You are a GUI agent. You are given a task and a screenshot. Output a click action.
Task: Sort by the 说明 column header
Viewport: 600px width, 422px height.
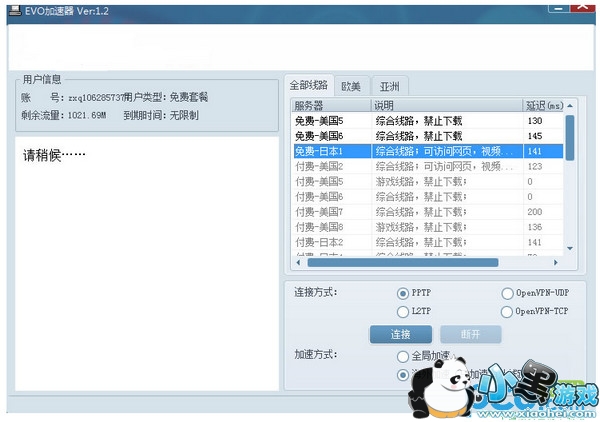pos(447,105)
